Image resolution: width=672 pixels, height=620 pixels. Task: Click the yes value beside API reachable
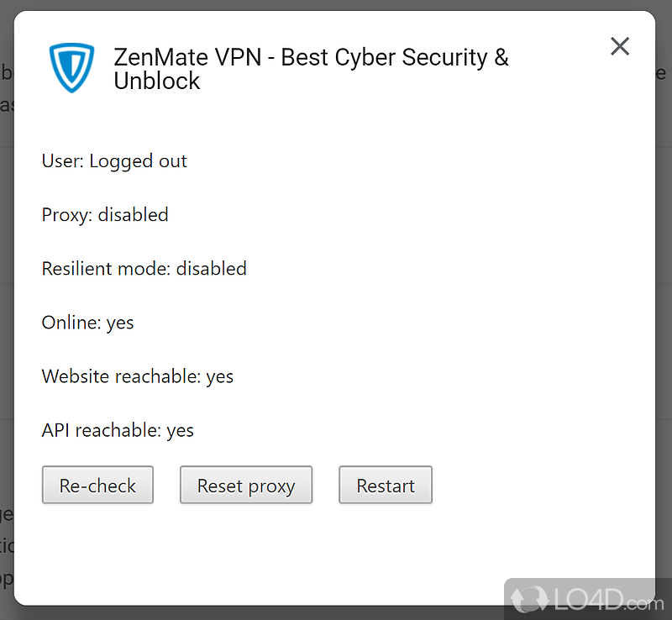(180, 430)
